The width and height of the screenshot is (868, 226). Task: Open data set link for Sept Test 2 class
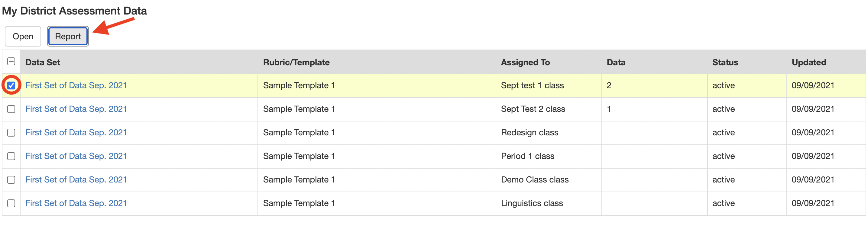click(x=76, y=109)
